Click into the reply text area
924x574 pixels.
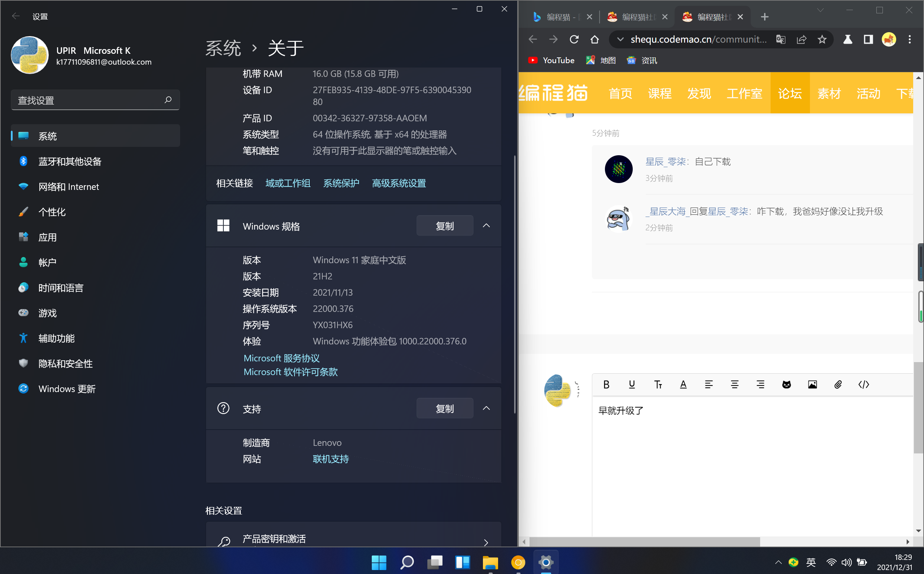tap(752, 466)
